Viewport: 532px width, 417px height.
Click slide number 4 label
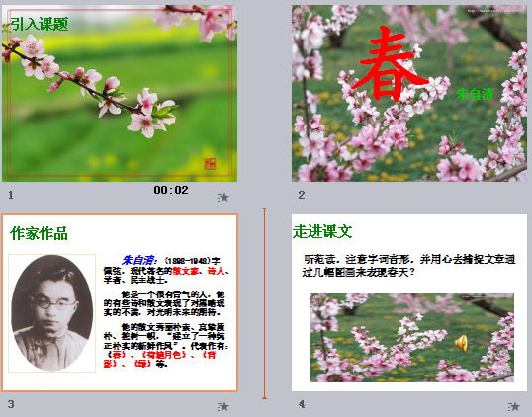(x=302, y=404)
